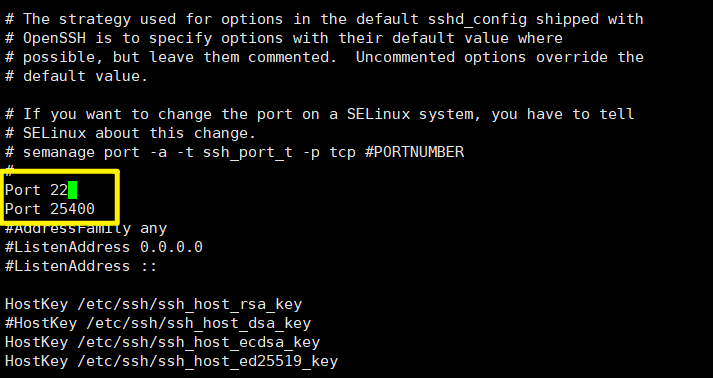
Task: Click the HostKey ssh_host_ecdsa_key line
Action: [162, 342]
